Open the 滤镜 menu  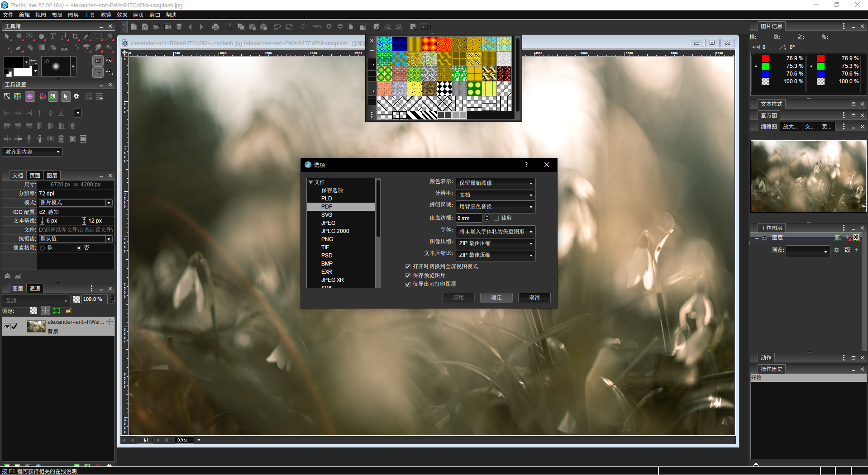tap(105, 14)
